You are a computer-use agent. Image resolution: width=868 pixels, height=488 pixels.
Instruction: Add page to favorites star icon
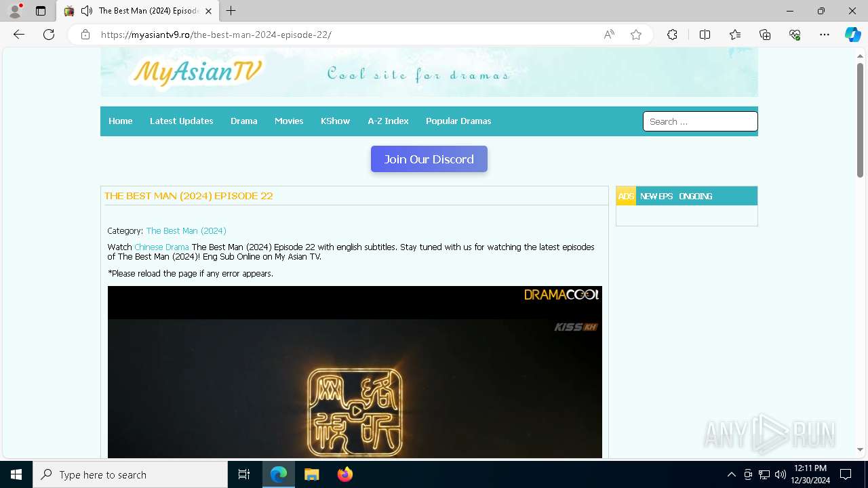point(636,35)
